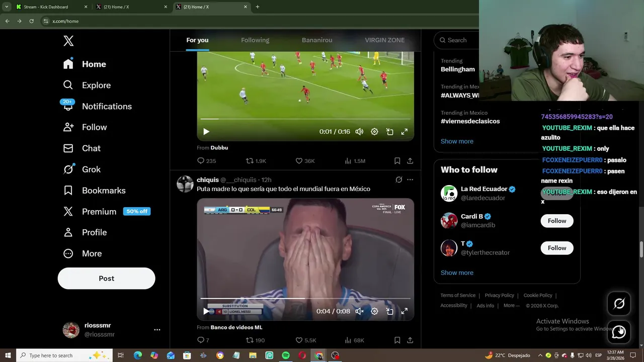Follow T @tylerthecreator
Viewport: 644px width, 362px height.
tap(557, 248)
